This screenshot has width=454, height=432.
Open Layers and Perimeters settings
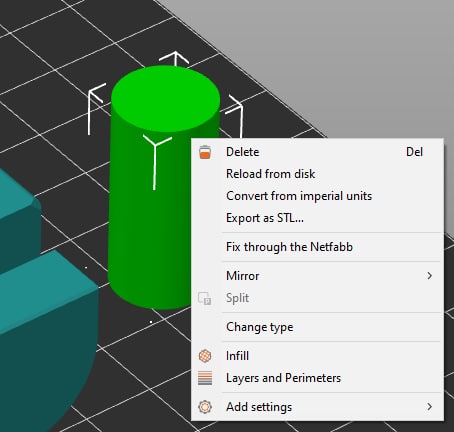pos(317,378)
